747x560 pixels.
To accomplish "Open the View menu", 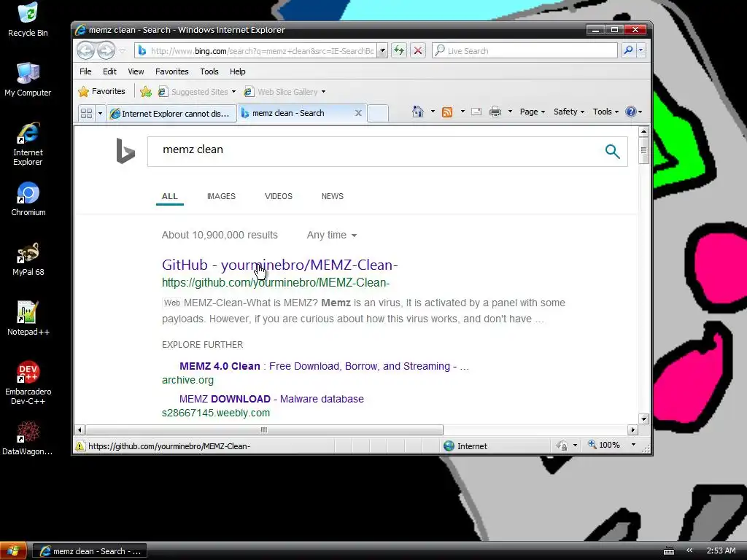I will (136, 71).
